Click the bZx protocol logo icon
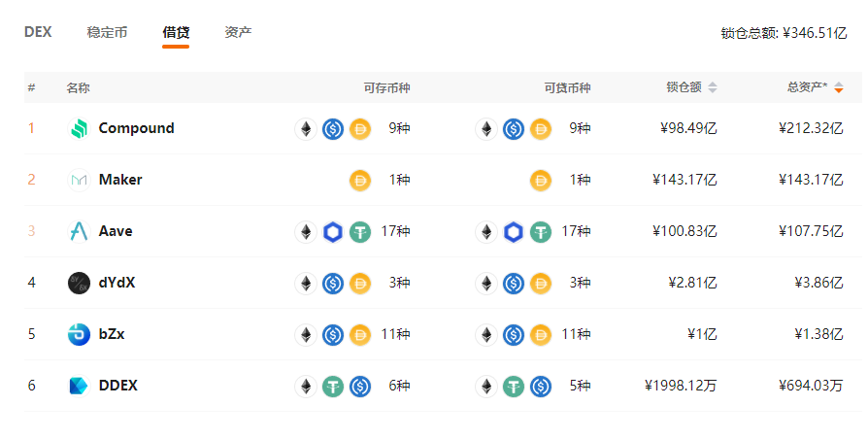The height and width of the screenshot is (440, 868). [80, 334]
